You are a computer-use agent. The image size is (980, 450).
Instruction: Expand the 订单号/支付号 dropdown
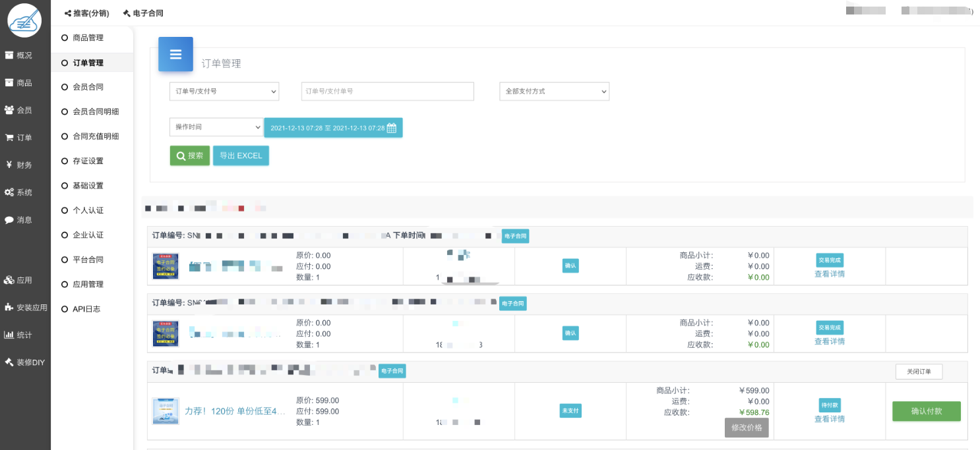(224, 92)
